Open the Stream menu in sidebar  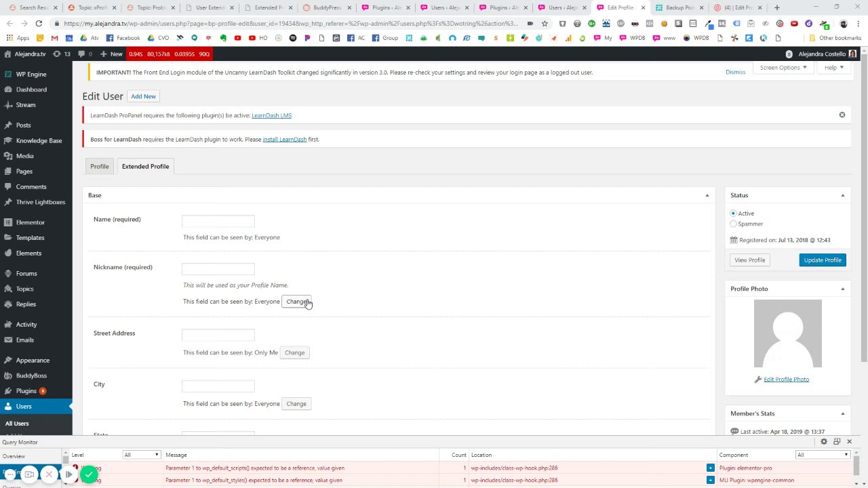(x=26, y=105)
